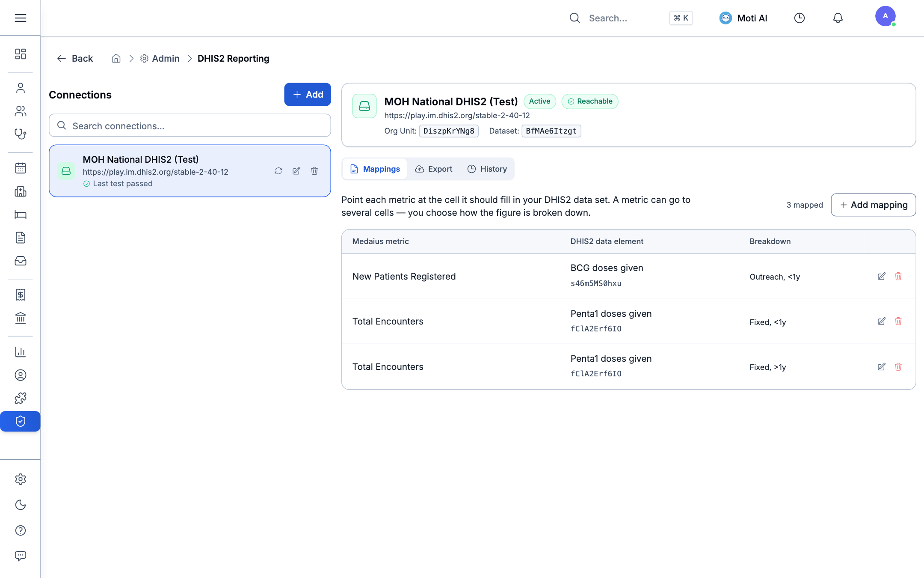
Task: Open the stethoscope icon in sidebar
Action: point(20,134)
